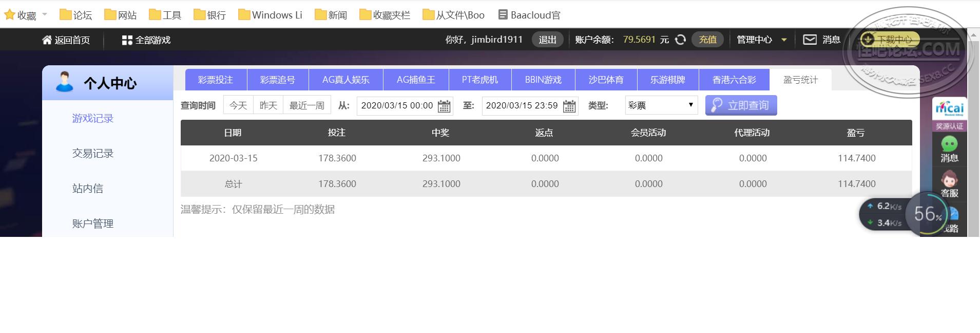Open the 网站 bookmark folder
This screenshot has height=333, width=980.
pyautogui.click(x=120, y=15)
